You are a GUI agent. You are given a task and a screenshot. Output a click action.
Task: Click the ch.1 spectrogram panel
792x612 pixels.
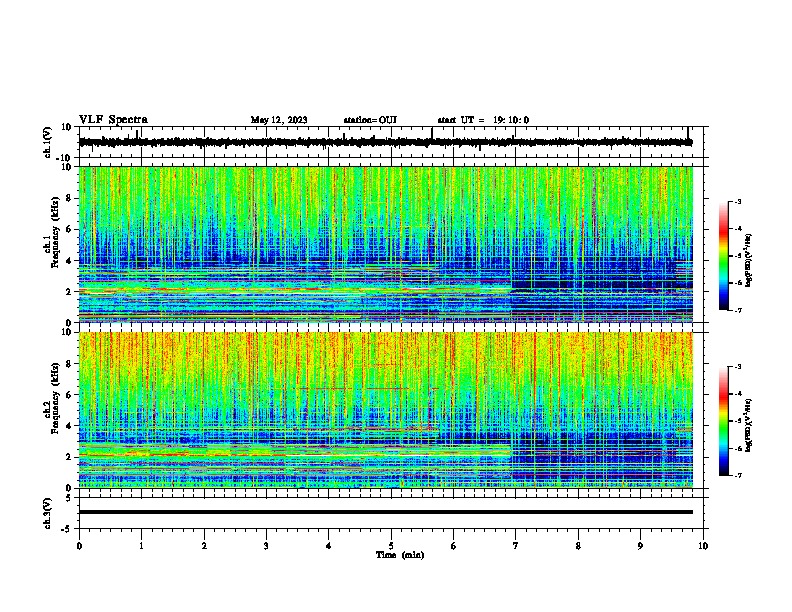point(386,244)
